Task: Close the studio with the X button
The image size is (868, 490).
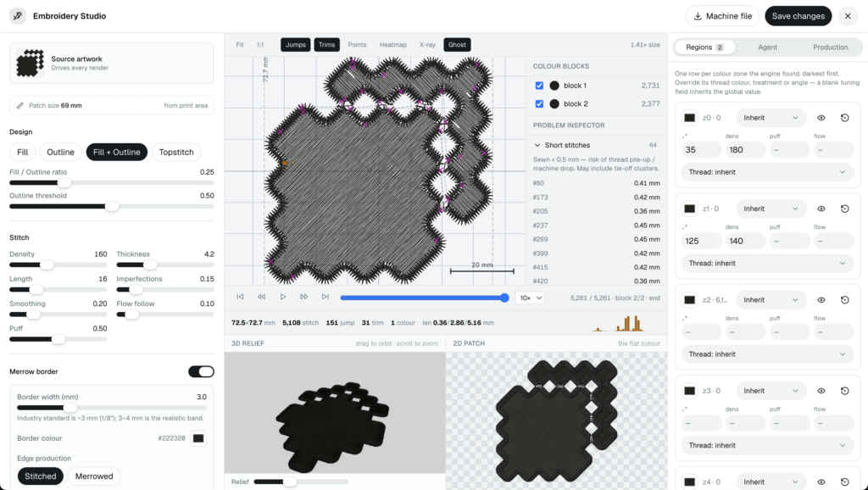Action: [848, 16]
